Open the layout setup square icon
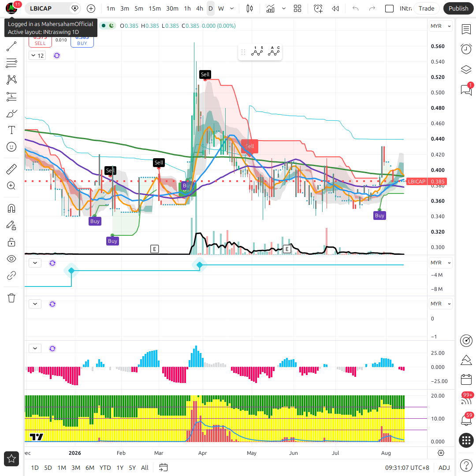476x476 pixels. [389, 8]
